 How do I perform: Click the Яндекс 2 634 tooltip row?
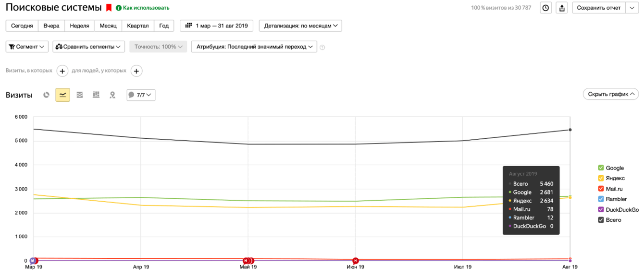(x=531, y=201)
